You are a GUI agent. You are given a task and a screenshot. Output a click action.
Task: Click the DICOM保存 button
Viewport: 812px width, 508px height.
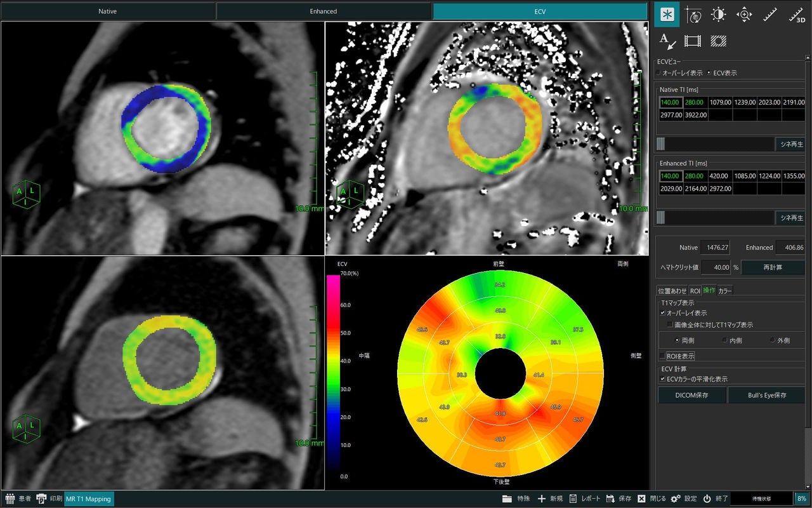[692, 395]
